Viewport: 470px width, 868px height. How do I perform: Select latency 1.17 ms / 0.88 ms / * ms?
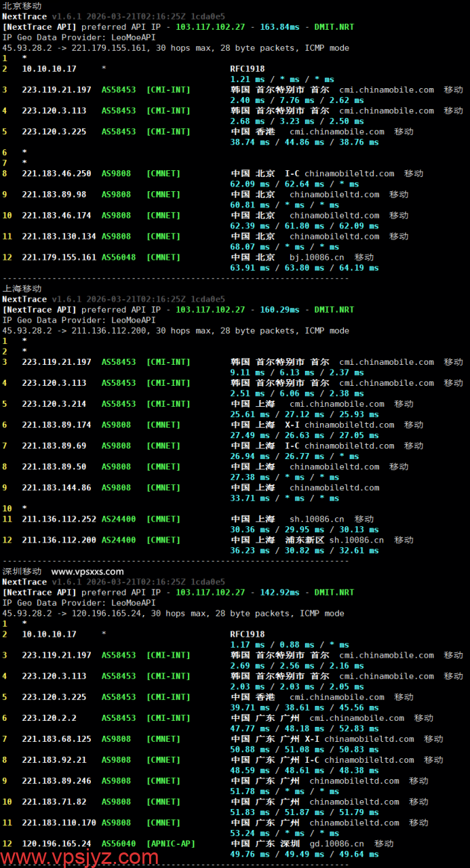point(290,645)
